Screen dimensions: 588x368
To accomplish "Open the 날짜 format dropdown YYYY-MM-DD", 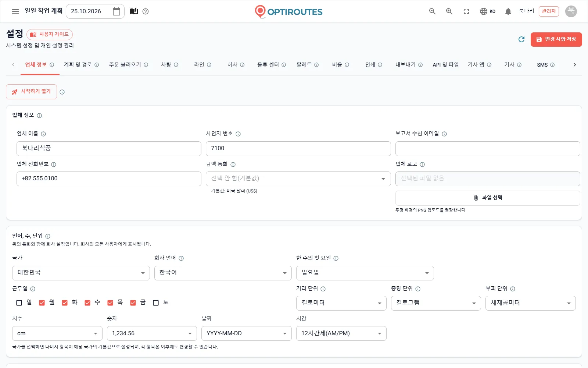I will tap(246, 333).
